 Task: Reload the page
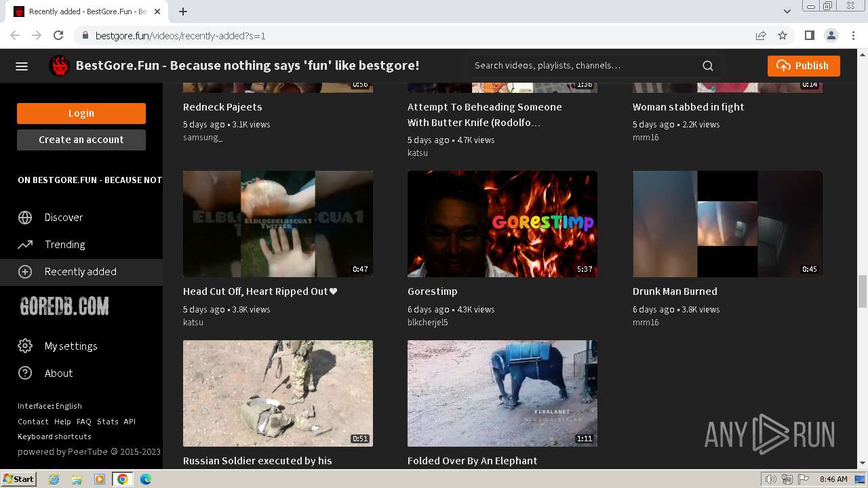tap(58, 35)
